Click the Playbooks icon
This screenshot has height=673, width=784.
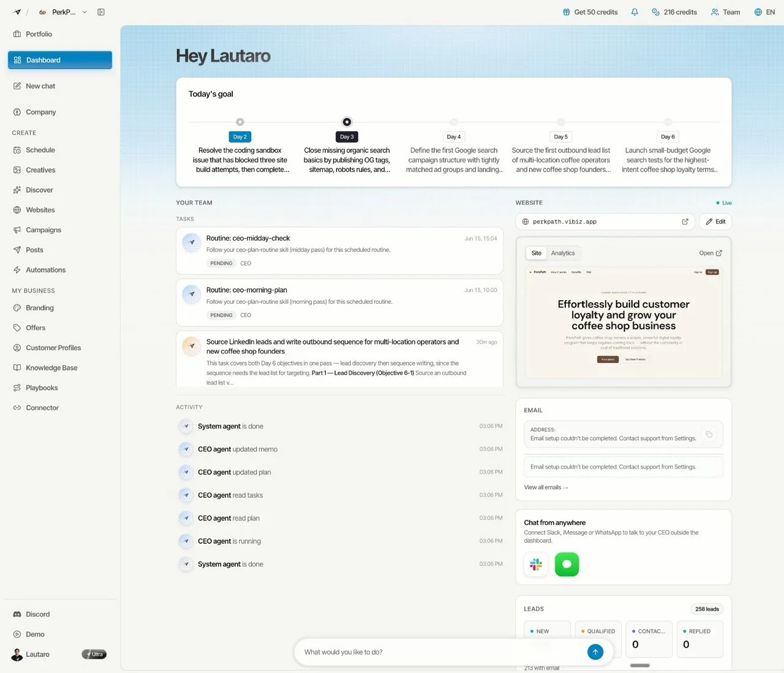17,388
